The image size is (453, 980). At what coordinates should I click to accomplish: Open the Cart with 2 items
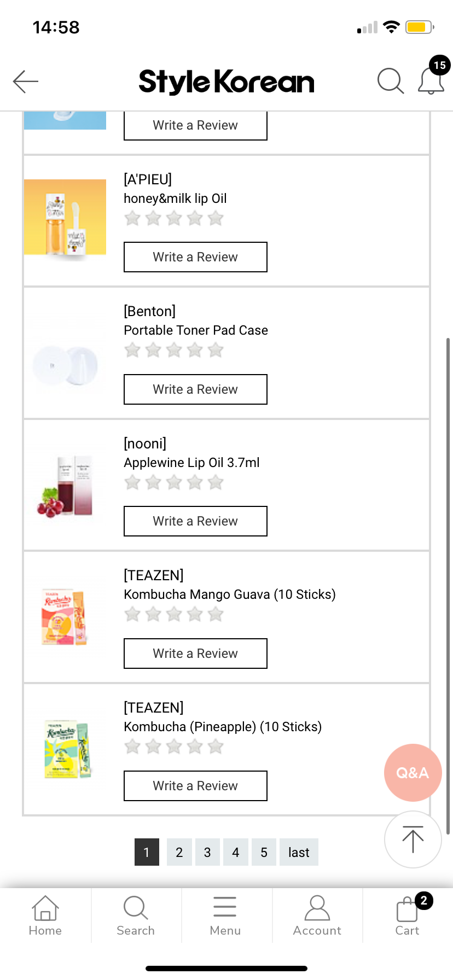(x=408, y=915)
